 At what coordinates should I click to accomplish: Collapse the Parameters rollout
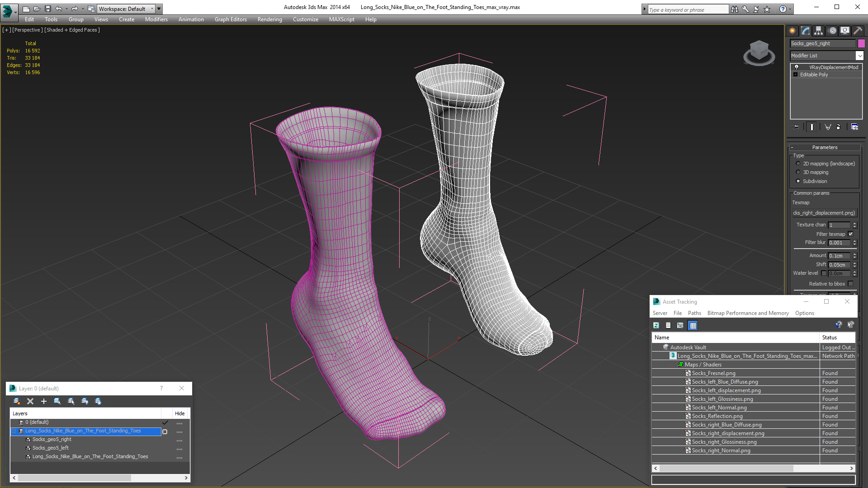825,147
